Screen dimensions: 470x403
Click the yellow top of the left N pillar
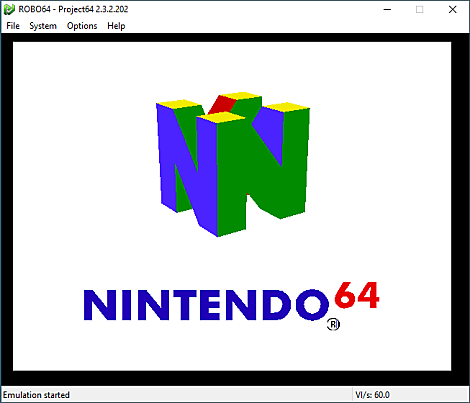point(179,104)
